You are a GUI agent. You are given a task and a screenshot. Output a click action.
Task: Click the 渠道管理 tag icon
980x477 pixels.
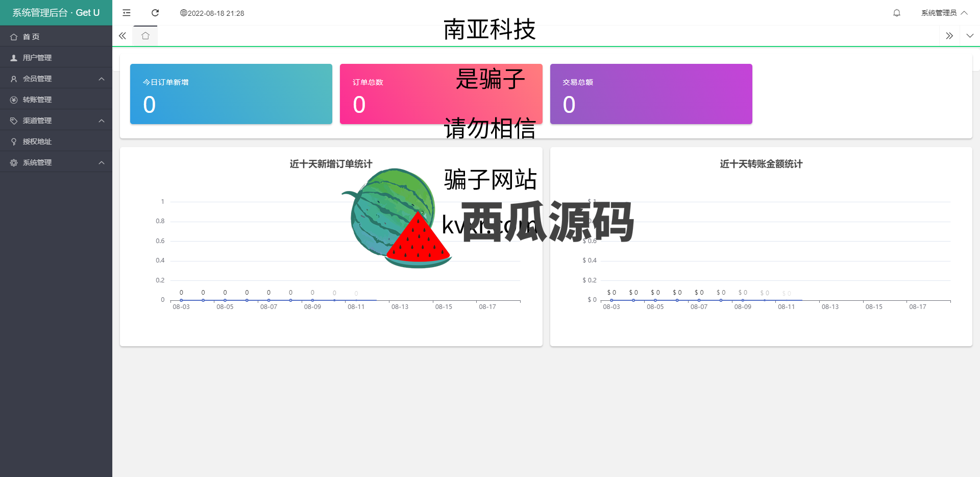point(14,121)
